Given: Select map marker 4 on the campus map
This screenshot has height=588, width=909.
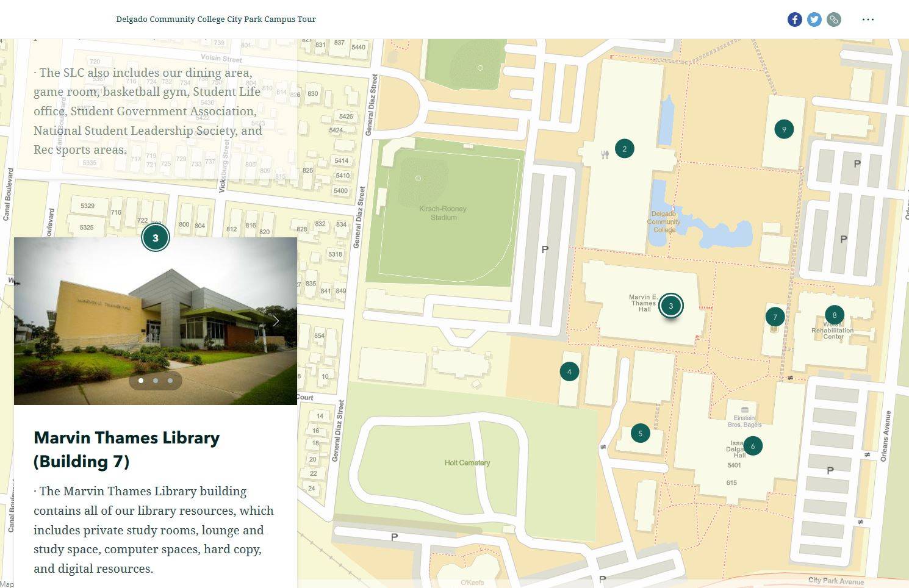Looking at the screenshot, I should point(569,371).
